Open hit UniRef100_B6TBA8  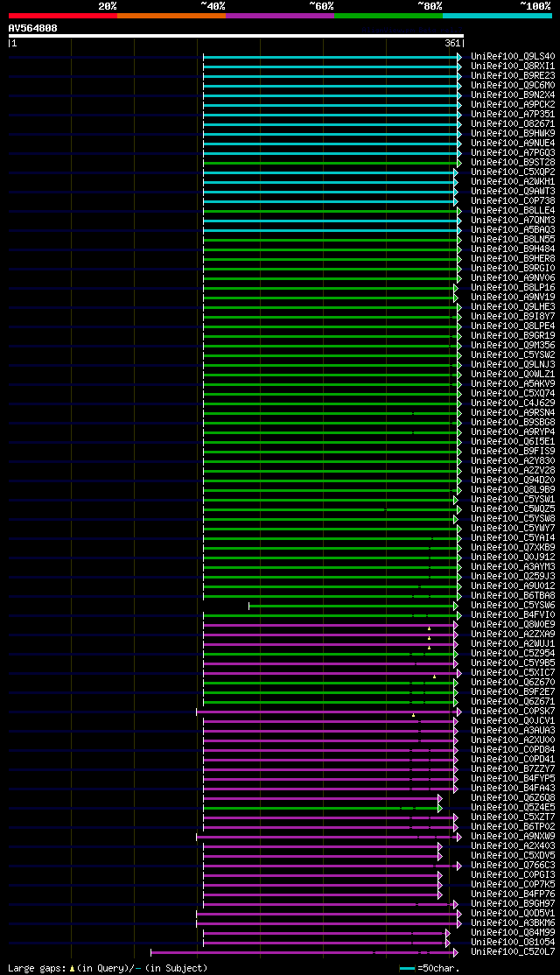(513, 596)
